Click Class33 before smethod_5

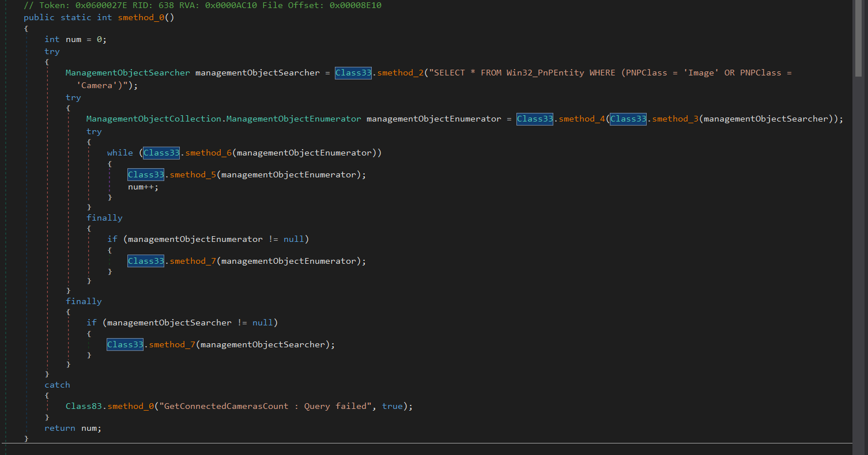pyautogui.click(x=146, y=175)
